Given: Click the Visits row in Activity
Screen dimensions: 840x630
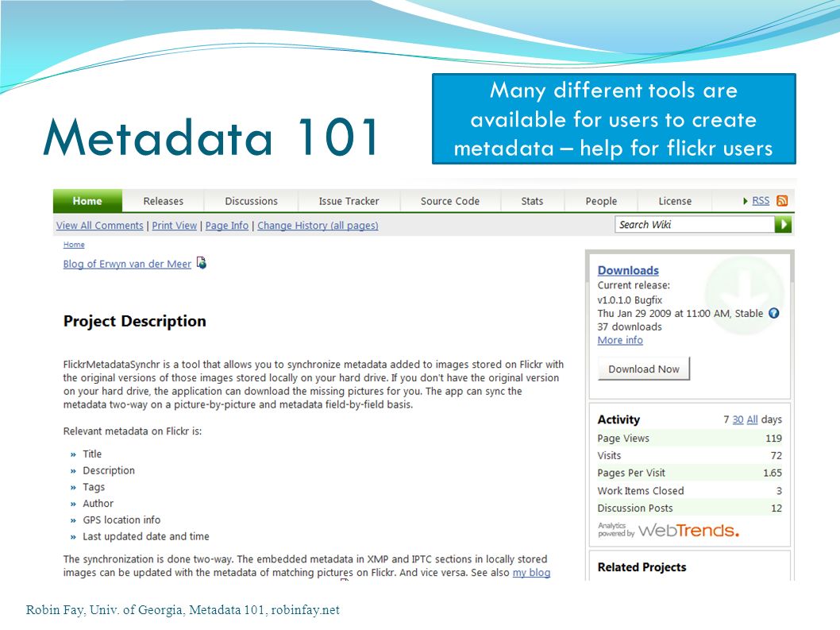Looking at the screenshot, I should (689, 455).
